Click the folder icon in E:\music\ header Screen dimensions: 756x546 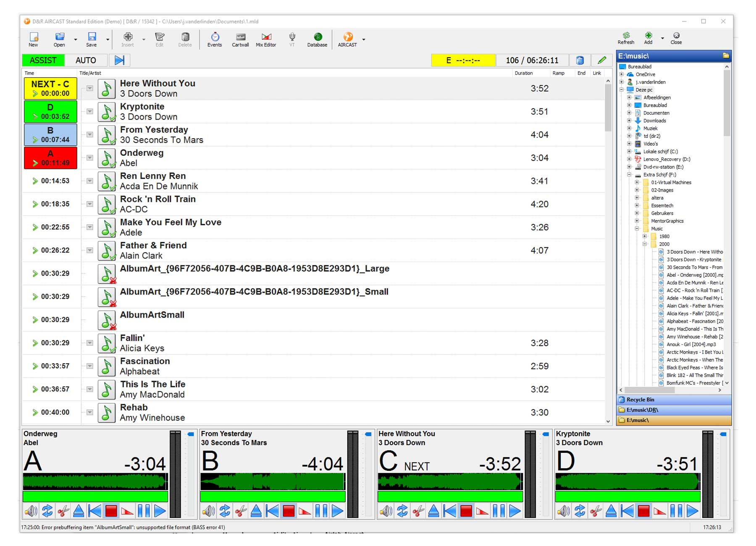725,55
